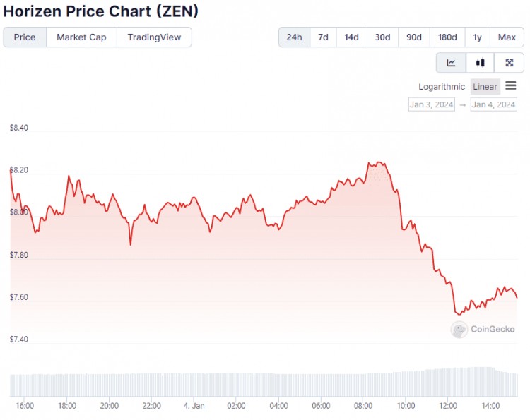Open the TradingView tab
Screen dimensions: 530x420
point(154,37)
